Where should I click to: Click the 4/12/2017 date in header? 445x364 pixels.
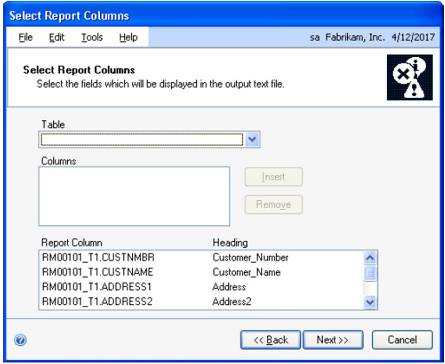tap(413, 37)
